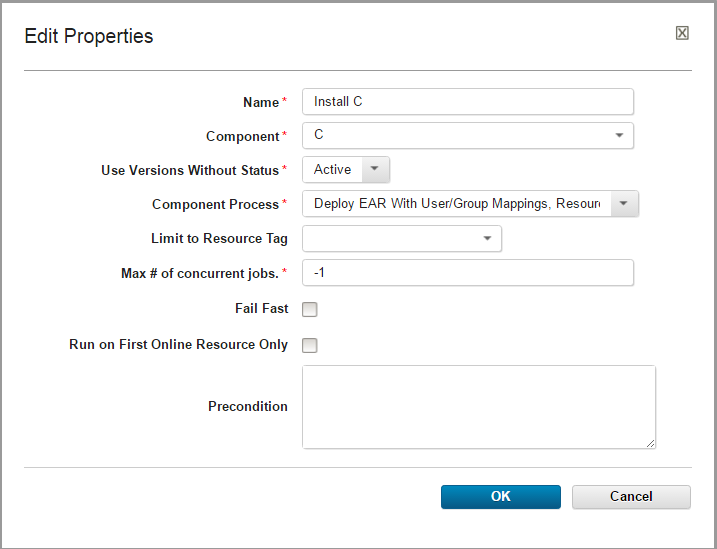The image size is (717, 549).
Task: Enable the Fail Fast checkbox
Action: [310, 309]
